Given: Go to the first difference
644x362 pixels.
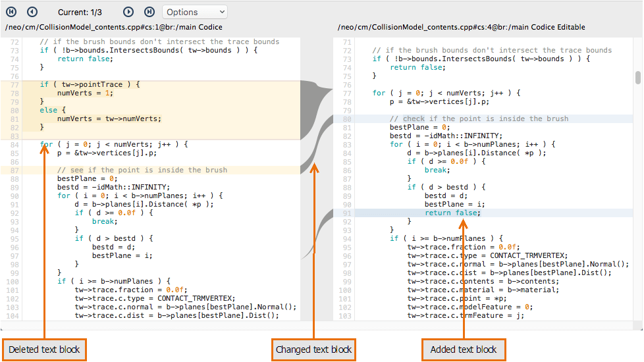Looking at the screenshot, I should (x=11, y=12).
